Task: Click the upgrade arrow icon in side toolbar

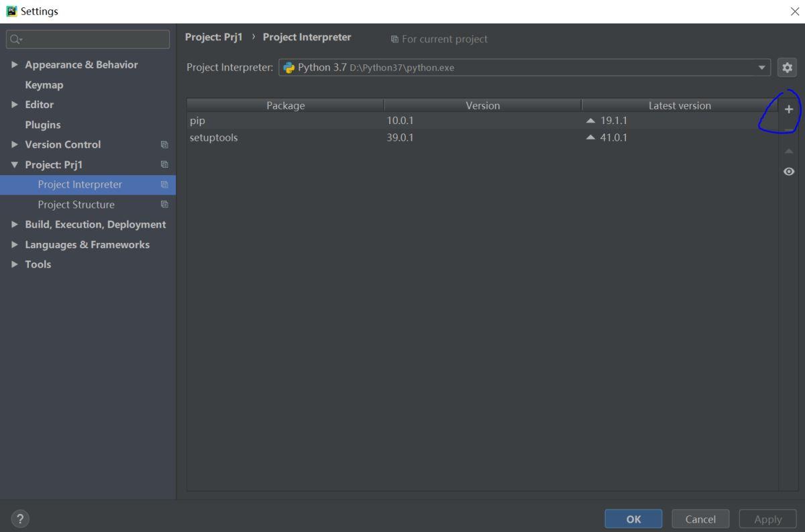Action: coord(789,151)
